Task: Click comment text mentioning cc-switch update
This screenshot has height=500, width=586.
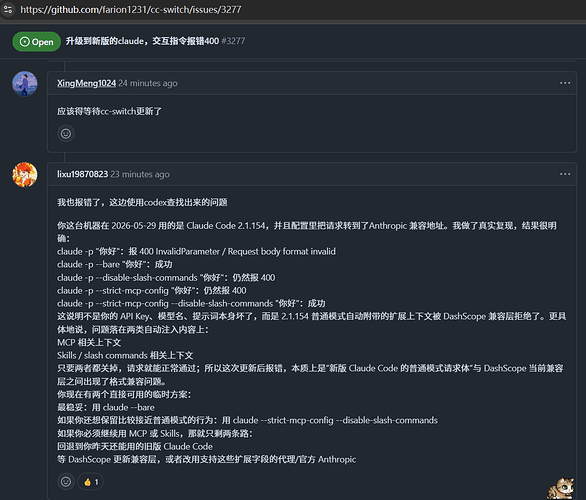Action: [109, 111]
